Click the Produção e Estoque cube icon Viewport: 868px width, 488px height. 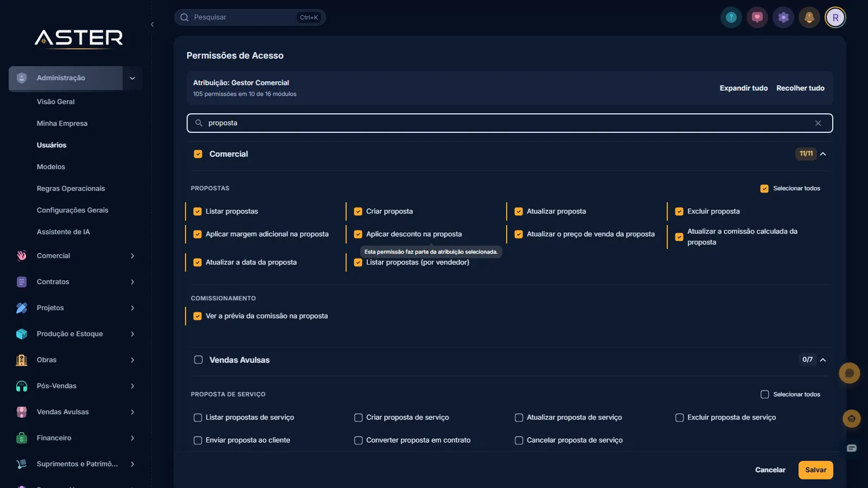pos(22,334)
